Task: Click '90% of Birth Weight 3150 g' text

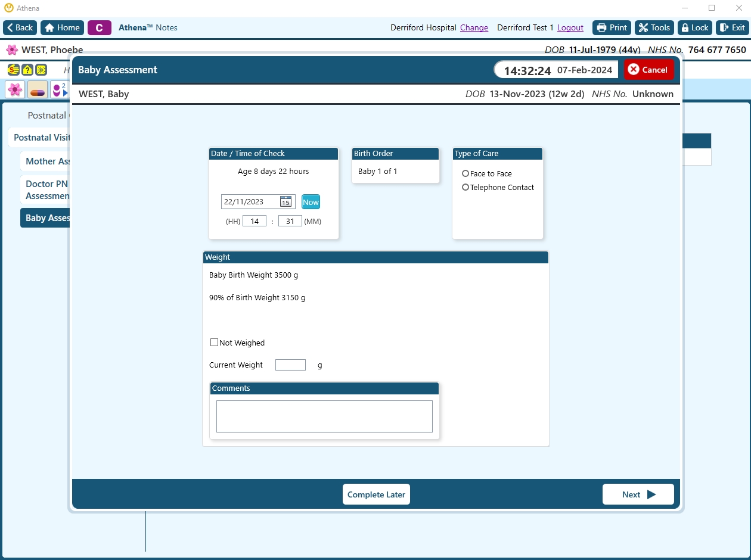Action: click(x=257, y=298)
